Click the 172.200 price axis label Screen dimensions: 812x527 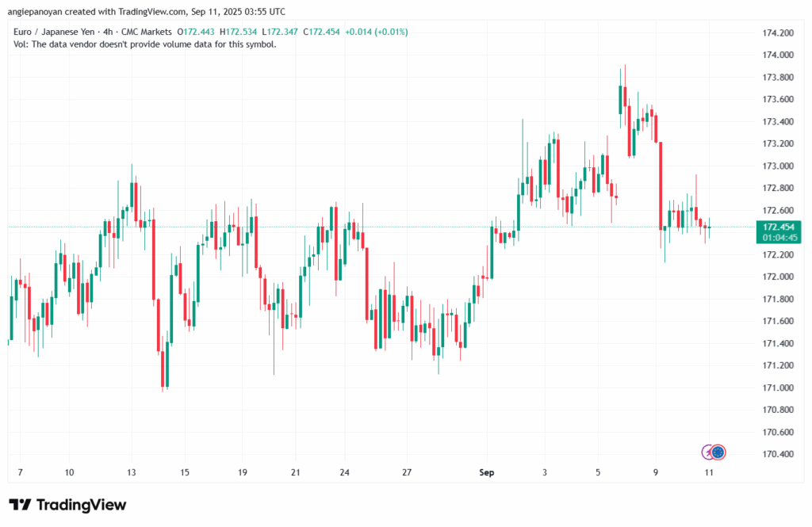(x=779, y=254)
